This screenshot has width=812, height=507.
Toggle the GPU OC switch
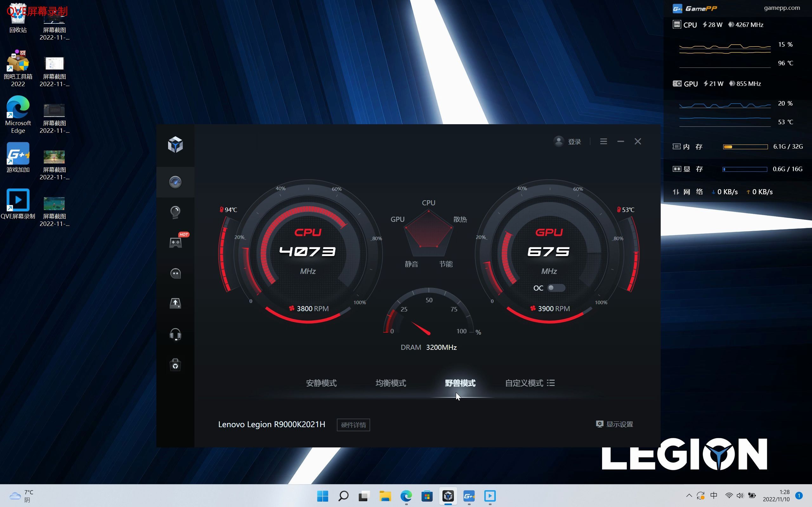[556, 288]
